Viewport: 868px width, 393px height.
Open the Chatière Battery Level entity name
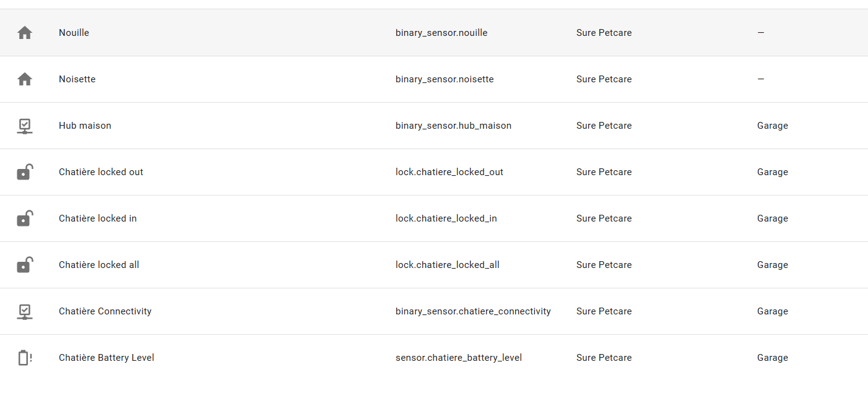pyautogui.click(x=106, y=358)
